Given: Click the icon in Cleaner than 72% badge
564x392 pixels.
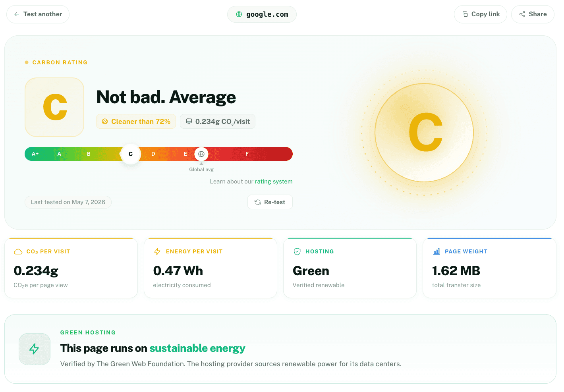Looking at the screenshot, I should [x=105, y=122].
